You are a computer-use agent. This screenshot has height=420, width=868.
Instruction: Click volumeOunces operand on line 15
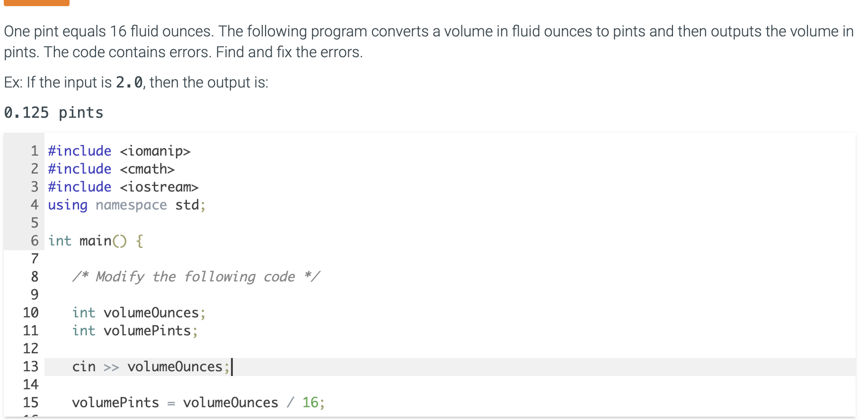click(x=230, y=402)
